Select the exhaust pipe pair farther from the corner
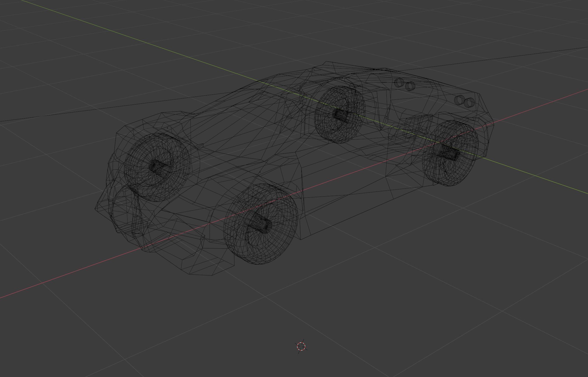Viewport: 588px width, 377px height. pyautogui.click(x=405, y=84)
